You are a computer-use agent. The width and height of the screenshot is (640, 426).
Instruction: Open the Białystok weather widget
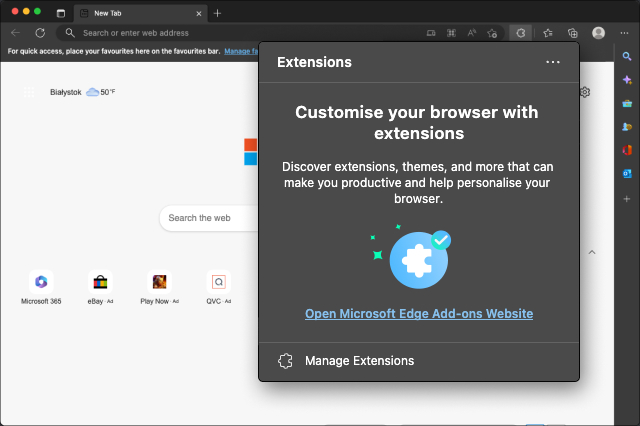click(83, 92)
